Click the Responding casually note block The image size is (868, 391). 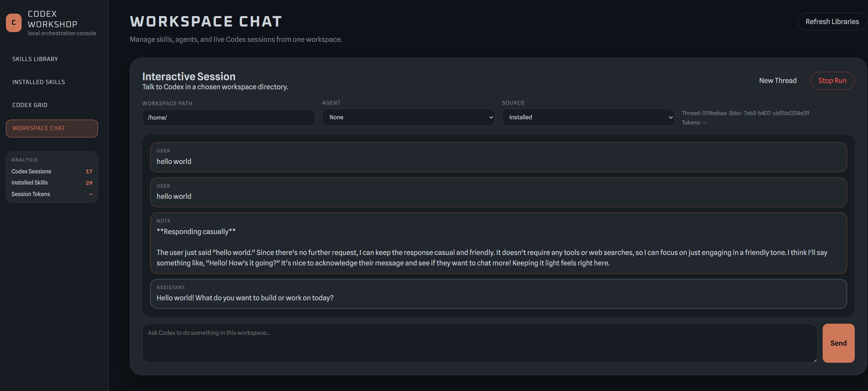tap(498, 243)
